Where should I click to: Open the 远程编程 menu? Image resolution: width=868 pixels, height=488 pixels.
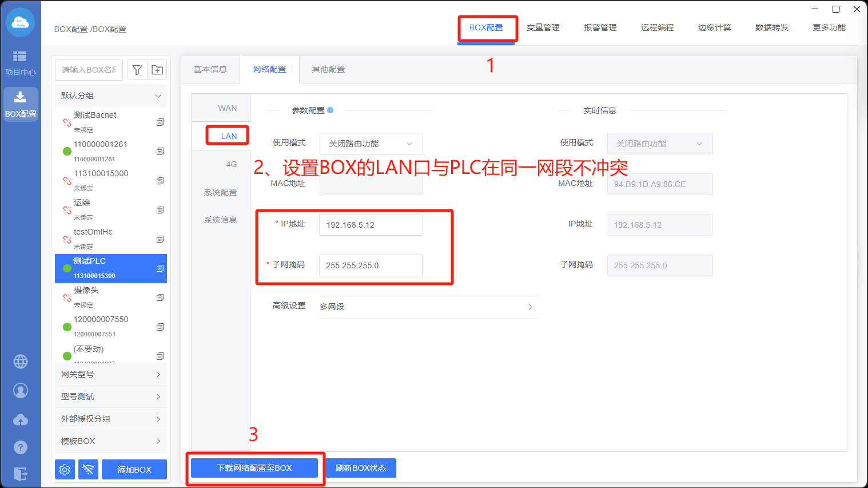tap(658, 27)
